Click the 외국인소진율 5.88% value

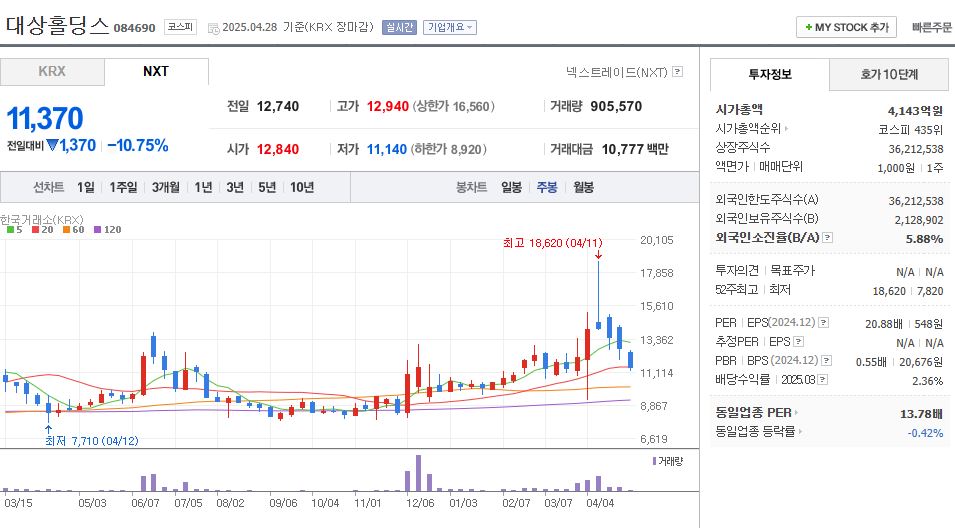pos(924,239)
